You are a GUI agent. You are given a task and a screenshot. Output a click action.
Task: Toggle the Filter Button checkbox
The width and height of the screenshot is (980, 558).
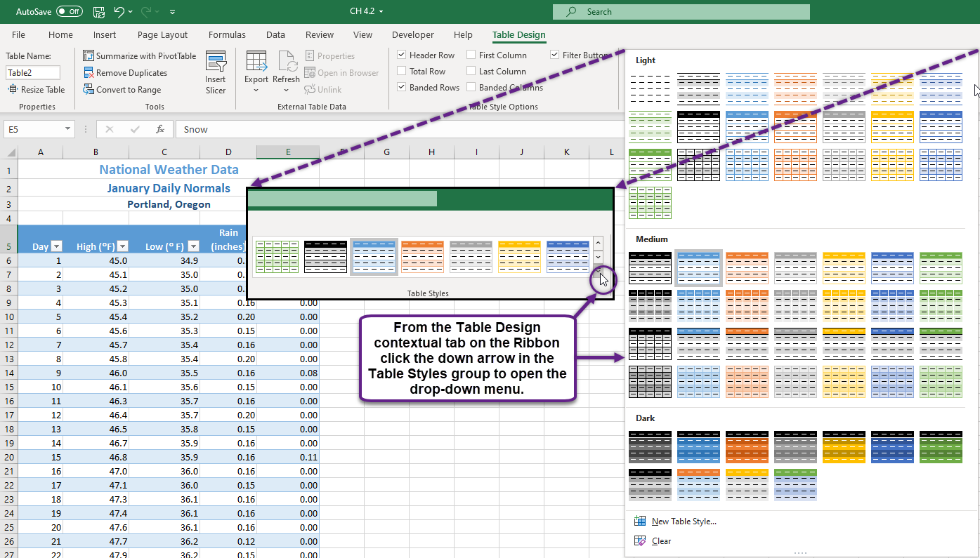(554, 55)
